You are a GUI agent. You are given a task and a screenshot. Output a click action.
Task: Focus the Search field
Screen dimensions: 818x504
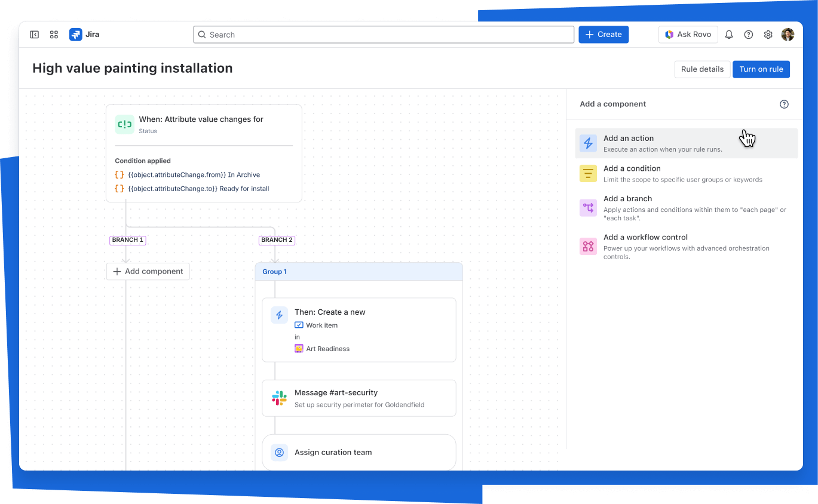tap(384, 35)
